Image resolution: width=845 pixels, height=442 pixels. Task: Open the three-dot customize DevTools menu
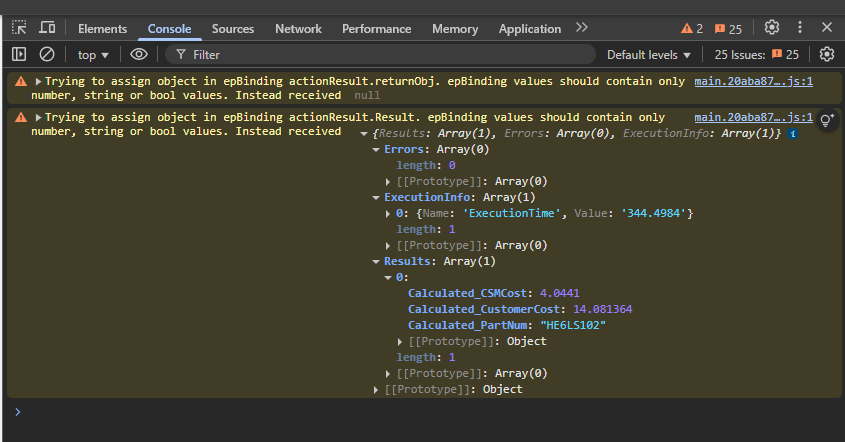(800, 27)
